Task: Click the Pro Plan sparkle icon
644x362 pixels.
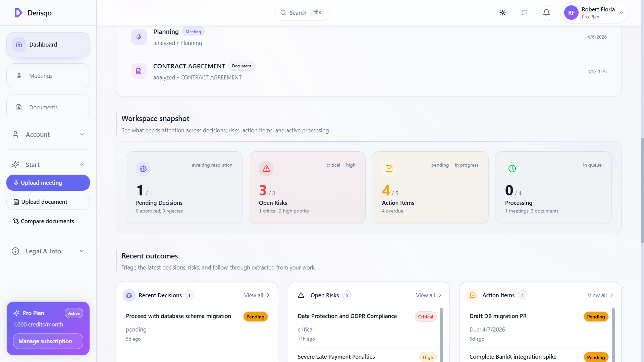Action: click(16, 313)
